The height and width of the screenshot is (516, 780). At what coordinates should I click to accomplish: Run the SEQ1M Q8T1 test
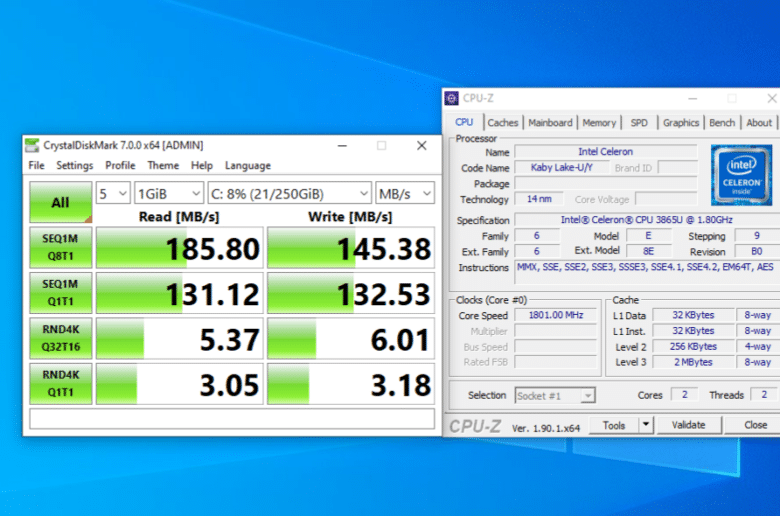(x=61, y=247)
